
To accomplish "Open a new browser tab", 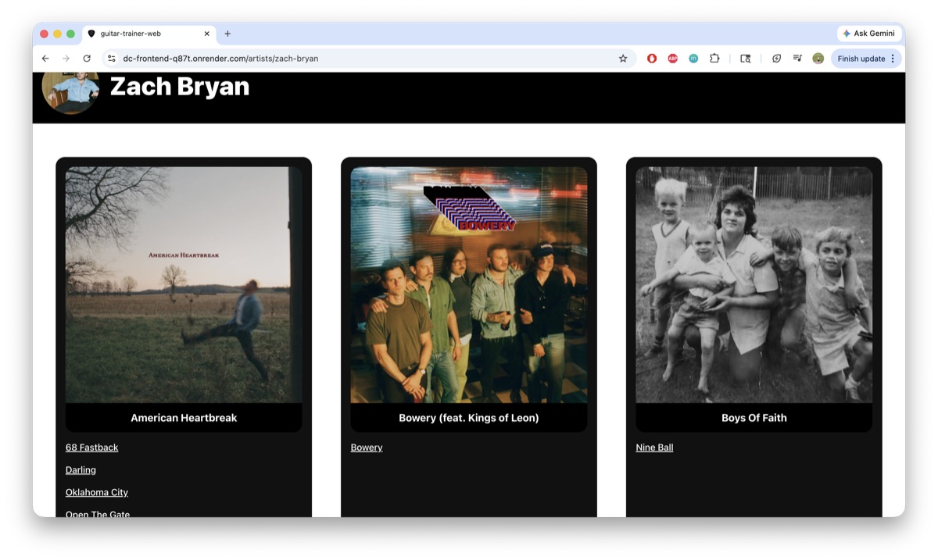I will click(x=227, y=34).
